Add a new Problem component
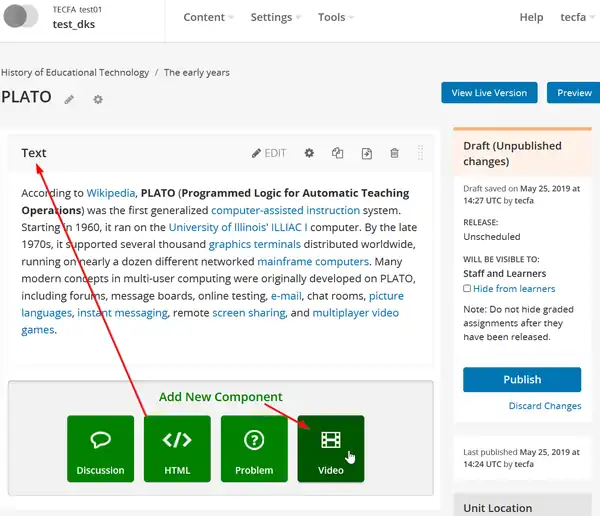This screenshot has width=600, height=516. [254, 448]
